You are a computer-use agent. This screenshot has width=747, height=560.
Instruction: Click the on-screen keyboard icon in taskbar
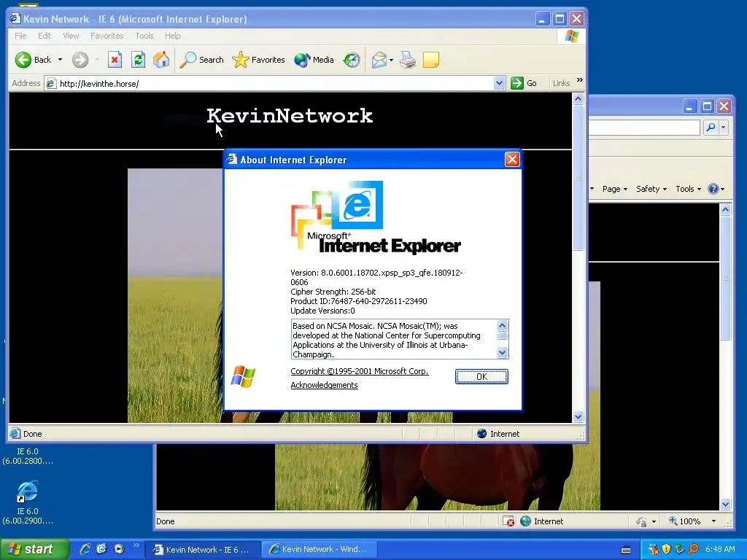[626, 550]
